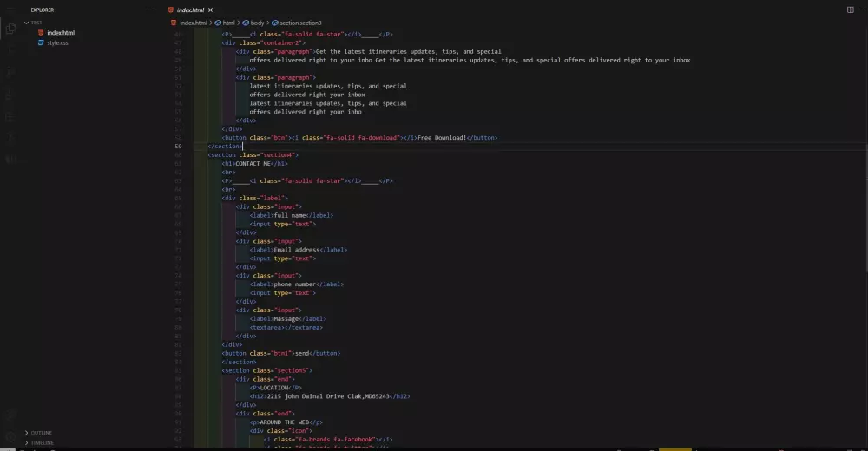The width and height of the screenshot is (868, 451).
Task: Click the '<div class="icon">' line
Action: (x=280, y=430)
